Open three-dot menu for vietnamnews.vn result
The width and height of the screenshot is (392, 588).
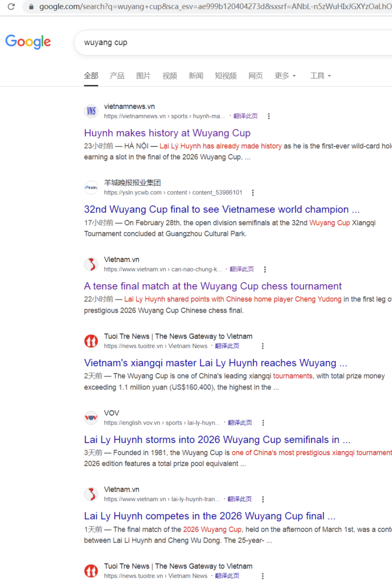[x=269, y=116]
